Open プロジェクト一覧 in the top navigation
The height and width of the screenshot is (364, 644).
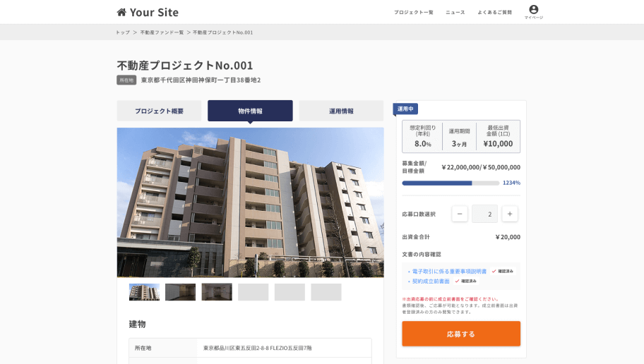coord(414,12)
